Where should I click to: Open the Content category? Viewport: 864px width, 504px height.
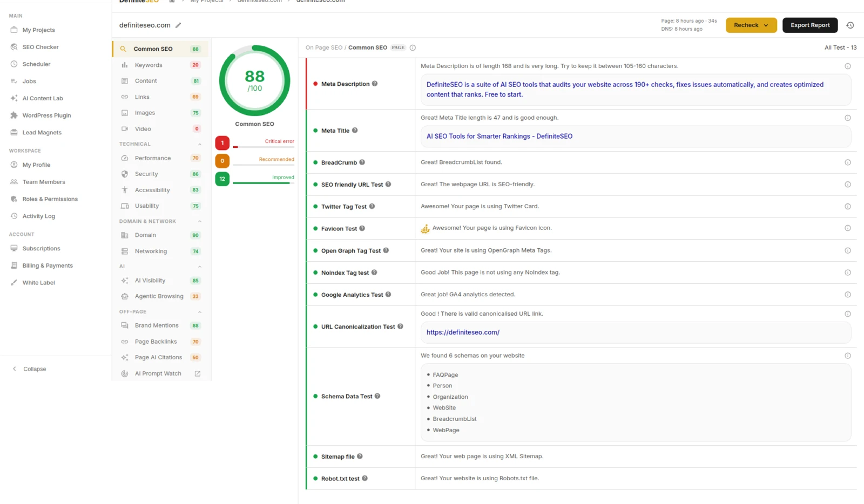[x=161, y=81]
